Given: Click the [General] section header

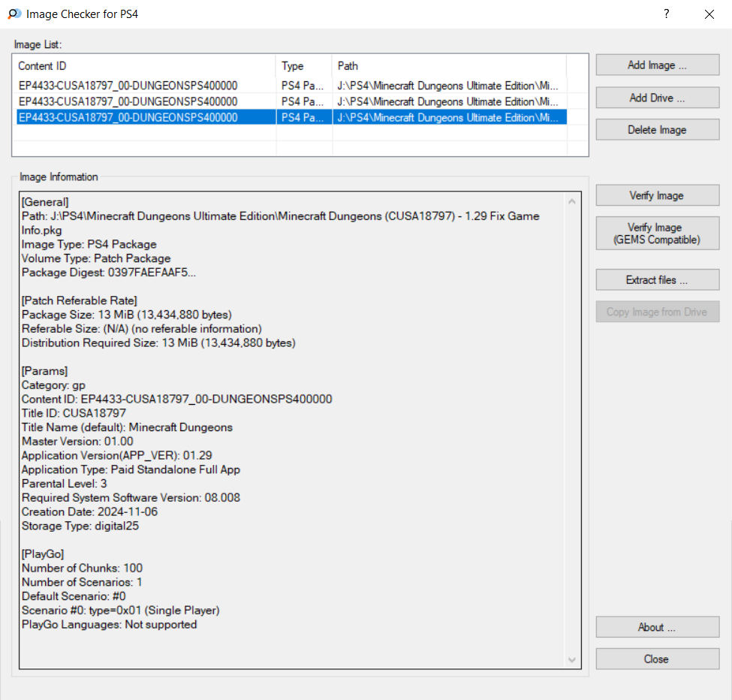Looking at the screenshot, I should point(45,202).
